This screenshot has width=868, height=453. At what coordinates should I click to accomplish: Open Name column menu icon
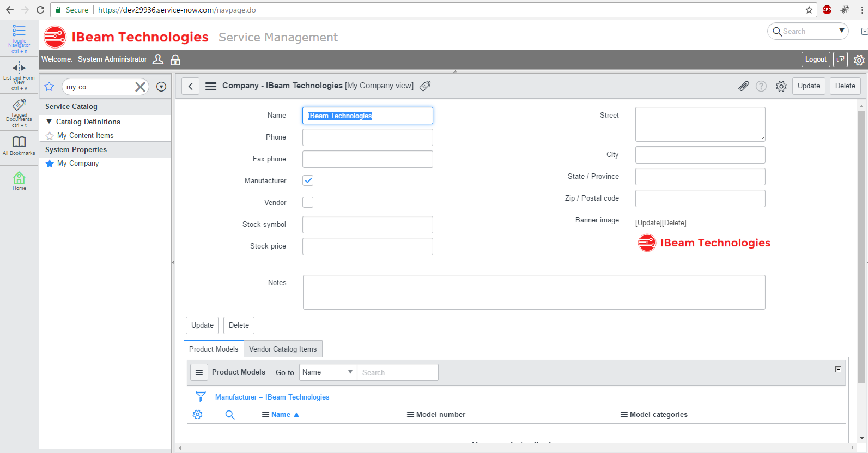(265, 415)
